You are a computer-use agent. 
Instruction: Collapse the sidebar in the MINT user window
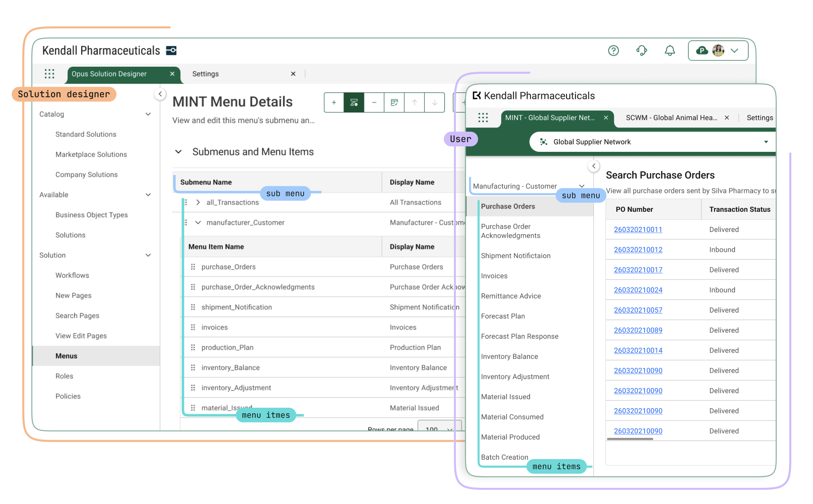[594, 166]
